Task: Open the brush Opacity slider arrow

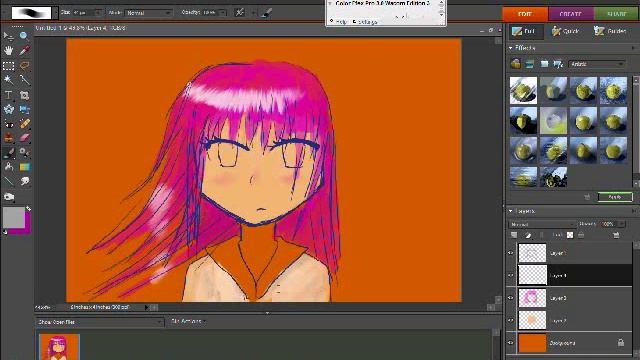Action: coord(223,13)
